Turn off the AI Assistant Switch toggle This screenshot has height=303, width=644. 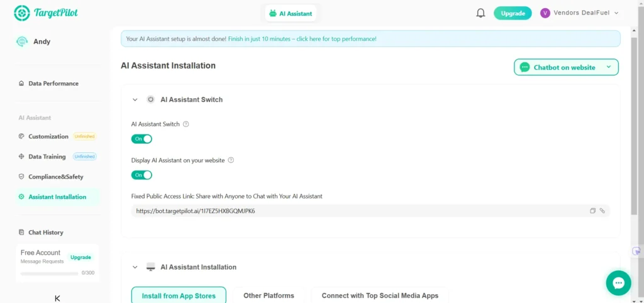point(142,139)
